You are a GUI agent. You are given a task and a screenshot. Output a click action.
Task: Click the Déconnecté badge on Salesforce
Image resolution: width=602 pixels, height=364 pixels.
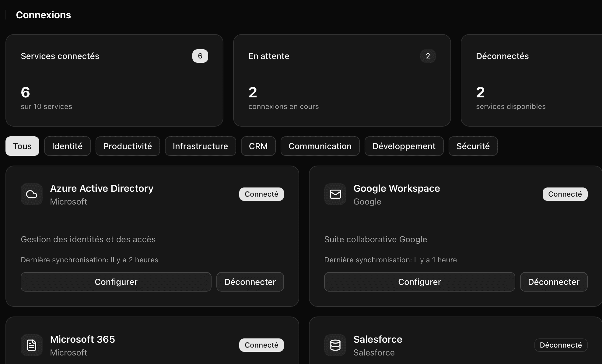(561, 345)
